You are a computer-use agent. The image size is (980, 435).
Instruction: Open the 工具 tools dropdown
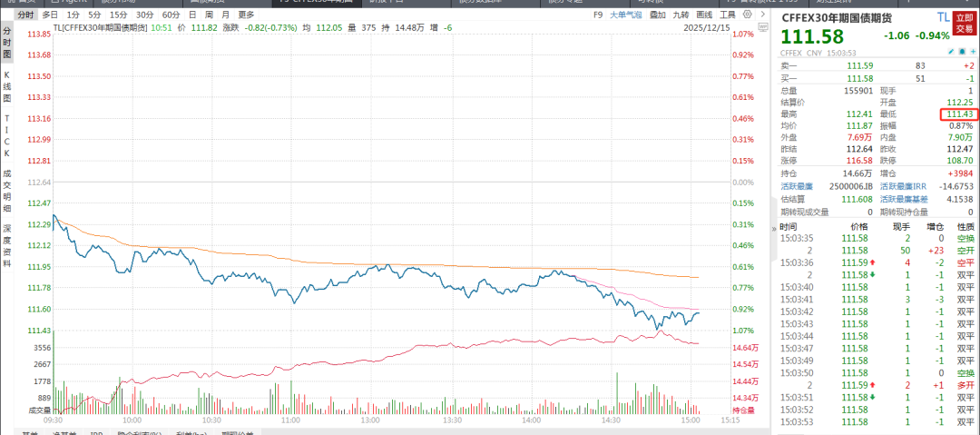coord(728,15)
